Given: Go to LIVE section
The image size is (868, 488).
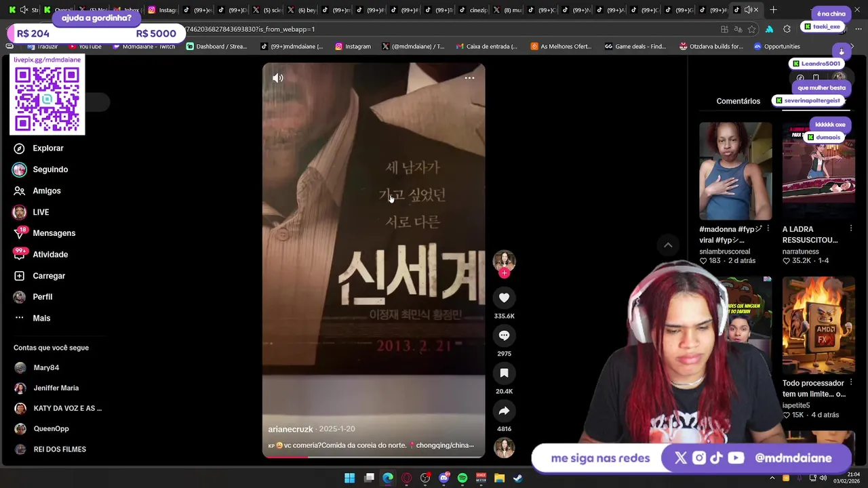Looking at the screenshot, I should click(41, 212).
